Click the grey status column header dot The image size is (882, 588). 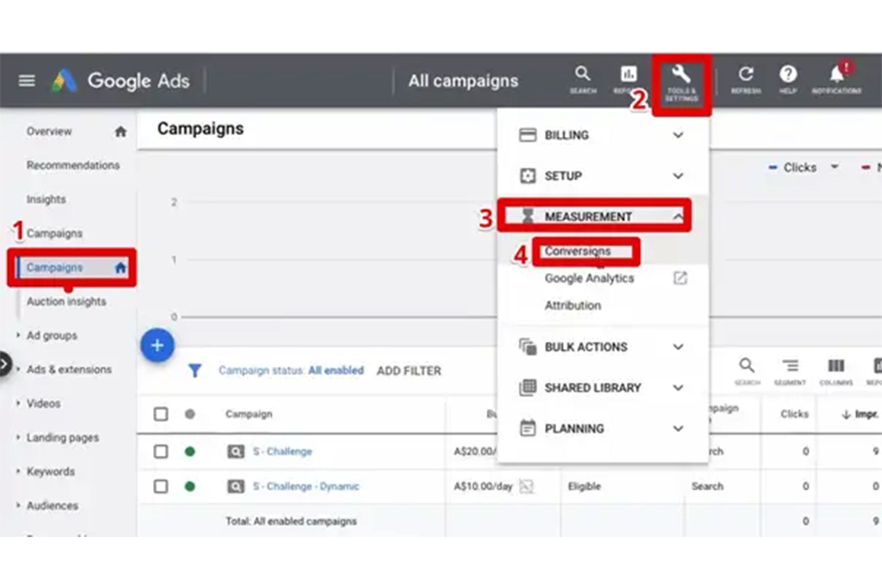pos(190,414)
